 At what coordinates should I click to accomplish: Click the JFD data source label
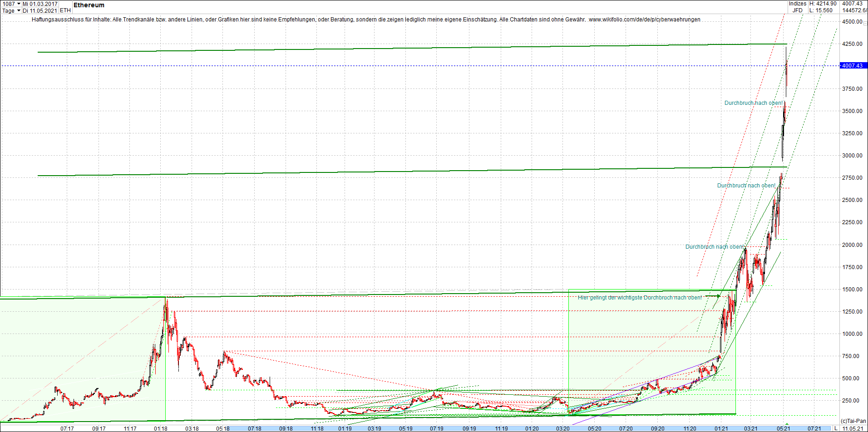click(797, 10)
